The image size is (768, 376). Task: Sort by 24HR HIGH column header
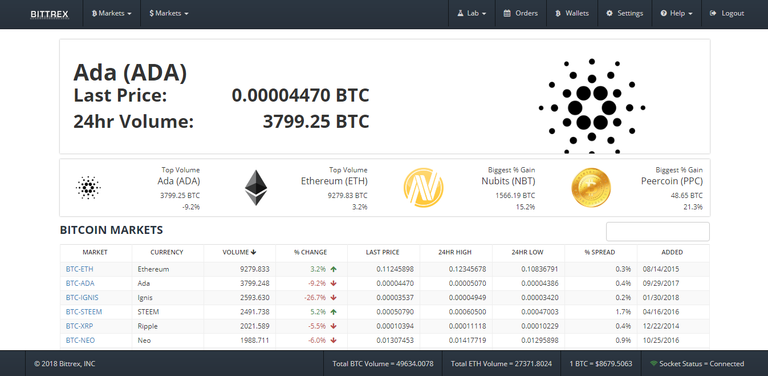tap(455, 253)
